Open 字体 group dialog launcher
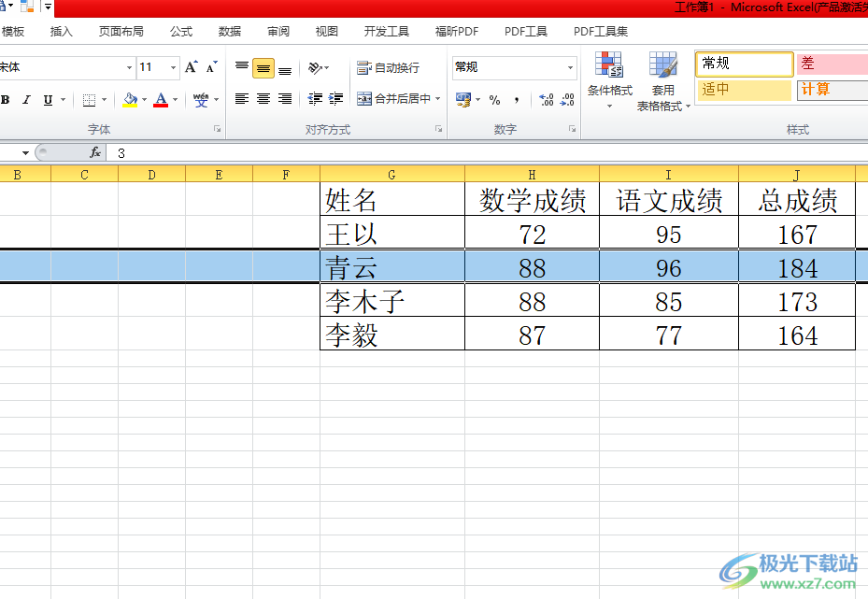868x599 pixels. (218, 129)
